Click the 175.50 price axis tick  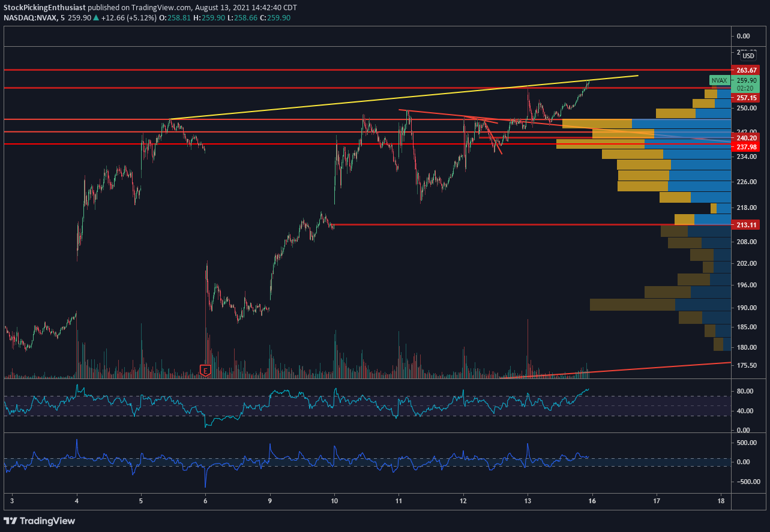click(x=746, y=365)
